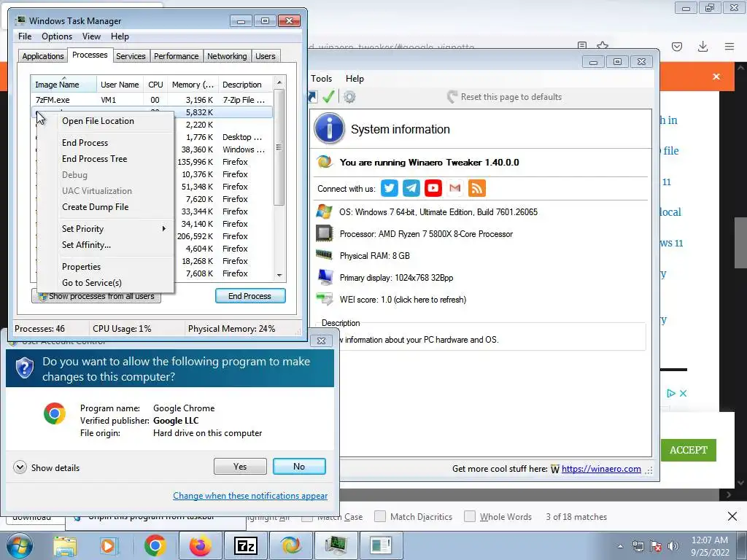Open Winaero's Twitter link icon
Image resolution: width=747 pixels, height=560 pixels.
390,188
